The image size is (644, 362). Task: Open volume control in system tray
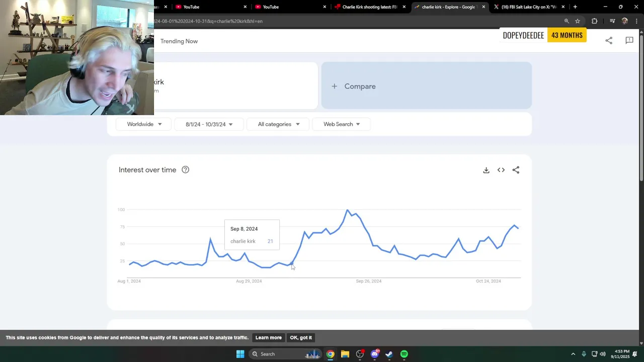pyautogui.click(x=603, y=354)
